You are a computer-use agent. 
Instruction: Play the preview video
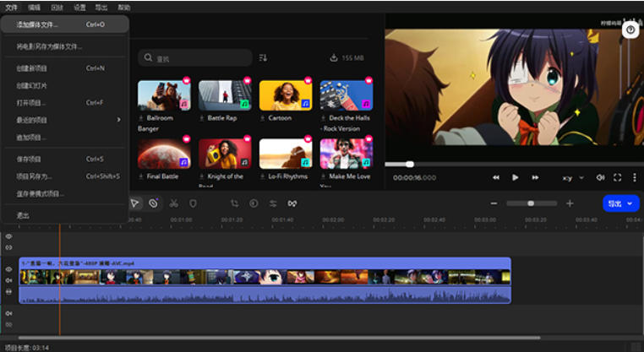[515, 177]
